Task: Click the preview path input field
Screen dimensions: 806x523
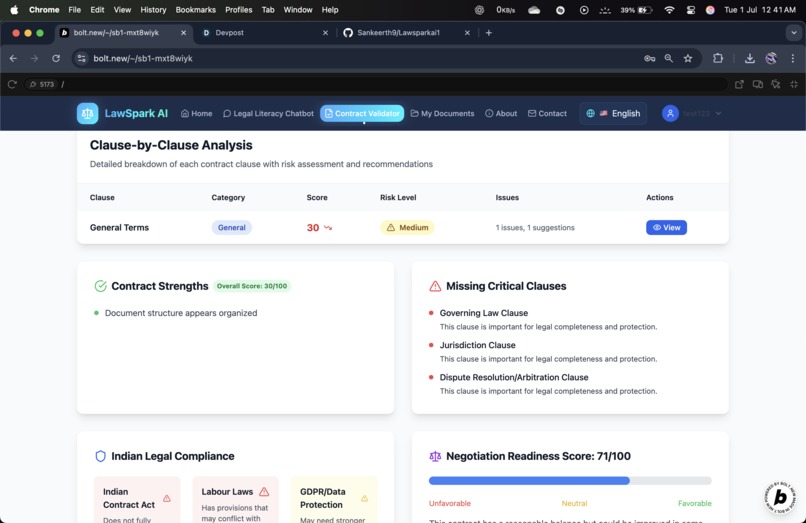Action: [x=391, y=84]
